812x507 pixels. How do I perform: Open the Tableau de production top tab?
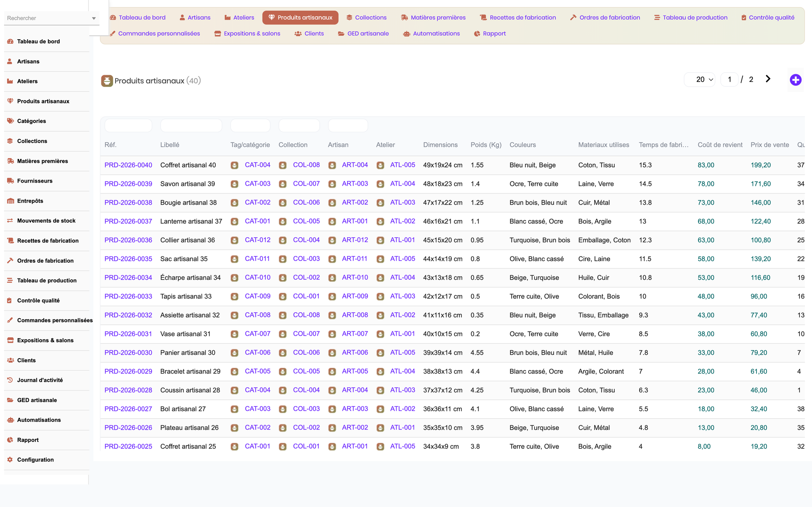[691, 18]
